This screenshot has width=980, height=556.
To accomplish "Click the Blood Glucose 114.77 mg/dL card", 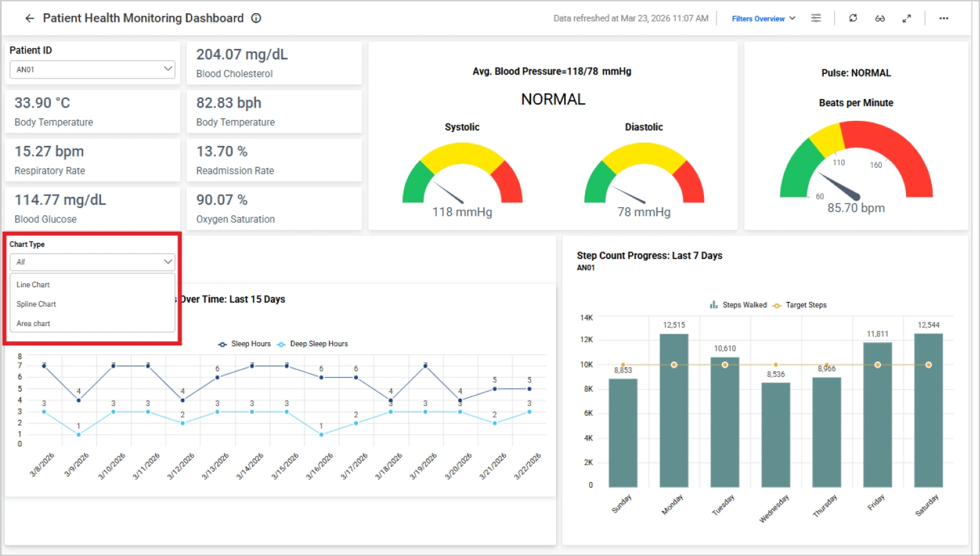I will click(x=92, y=209).
